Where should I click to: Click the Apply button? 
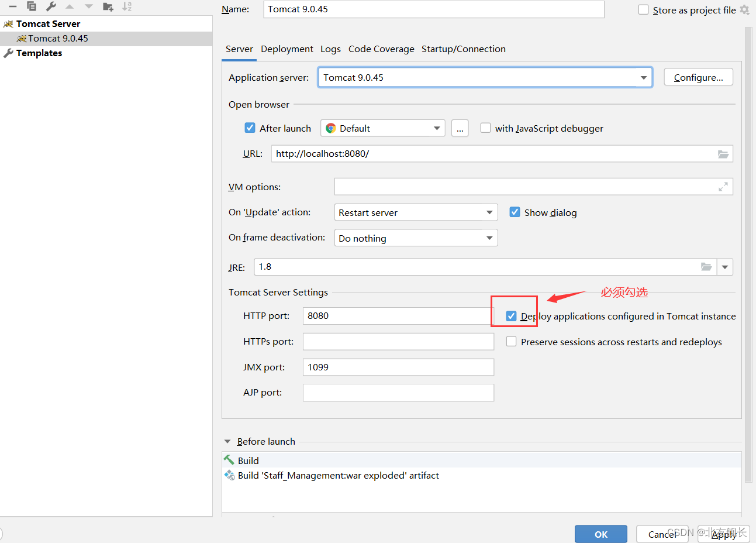(724, 534)
